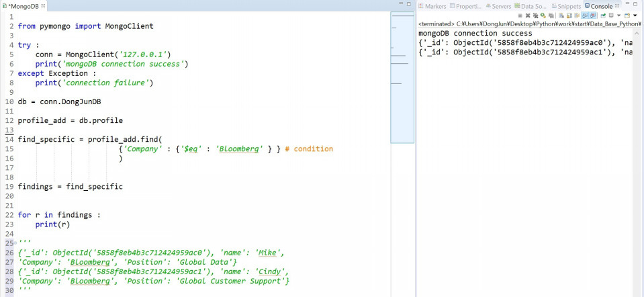
Task: Select the Console tab
Action: pyautogui.click(x=598, y=6)
